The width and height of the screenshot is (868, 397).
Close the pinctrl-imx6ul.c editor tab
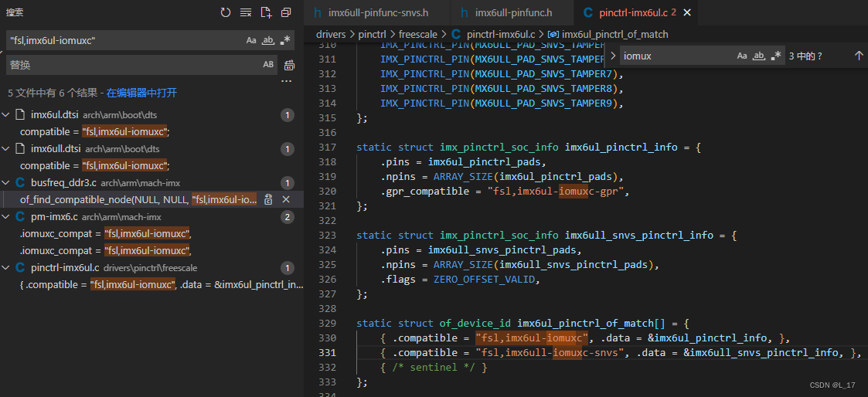point(687,12)
